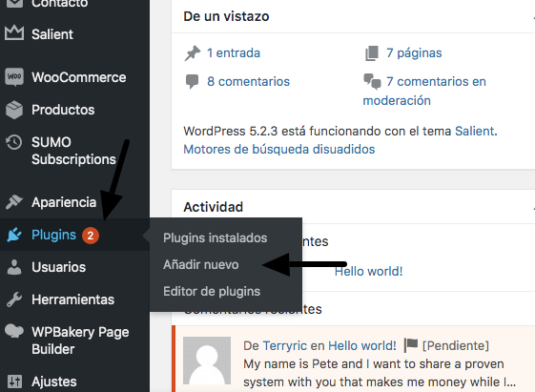
Task: Click the commenter avatar thumbnail
Action: [x=207, y=361]
